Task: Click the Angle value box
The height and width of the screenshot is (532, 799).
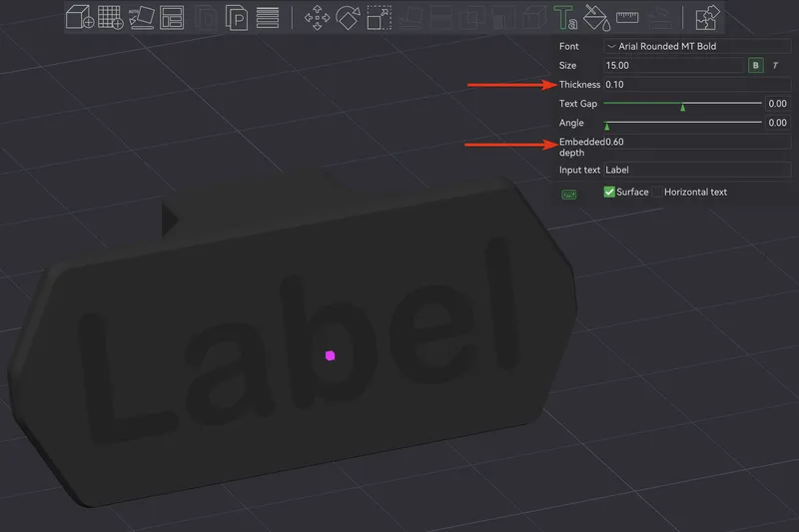Action: click(778, 123)
